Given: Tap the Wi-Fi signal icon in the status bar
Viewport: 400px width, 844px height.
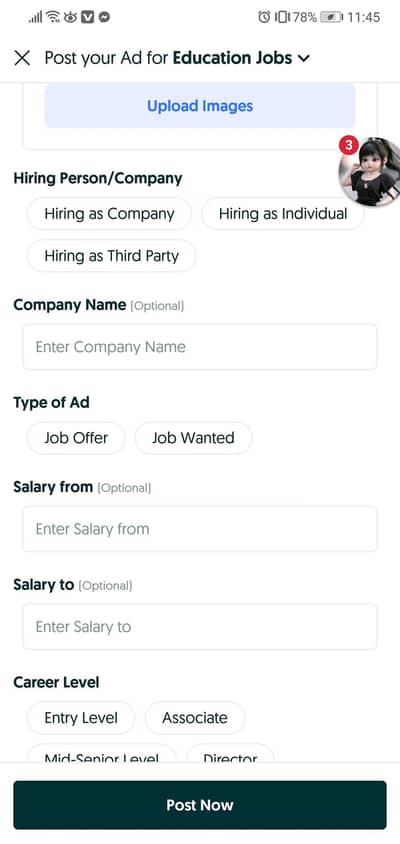Looking at the screenshot, I should point(53,17).
